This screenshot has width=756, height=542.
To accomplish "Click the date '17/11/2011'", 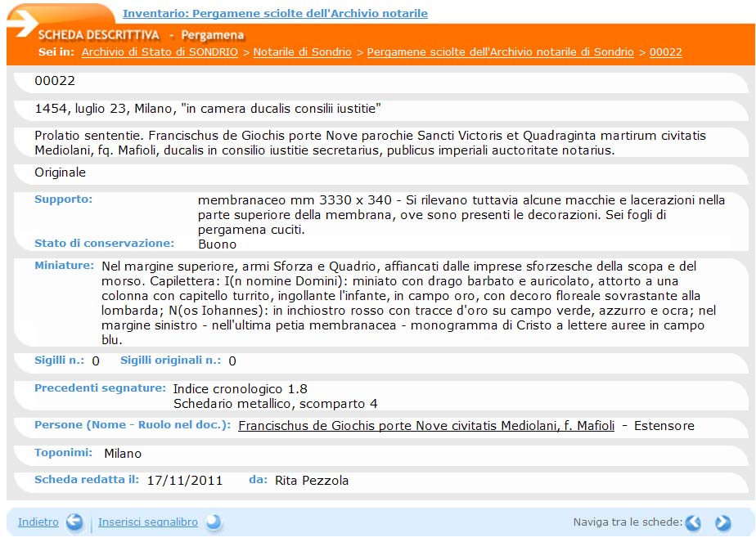I will (x=185, y=481).
